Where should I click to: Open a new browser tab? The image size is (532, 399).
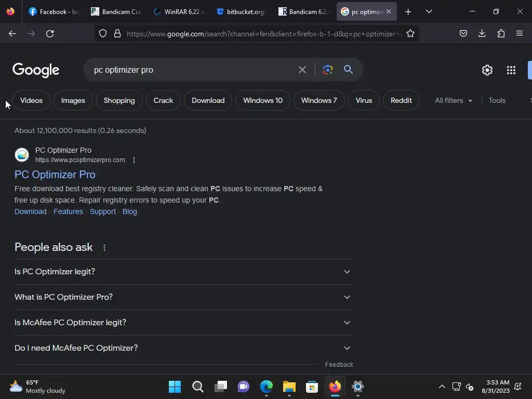pyautogui.click(x=408, y=12)
